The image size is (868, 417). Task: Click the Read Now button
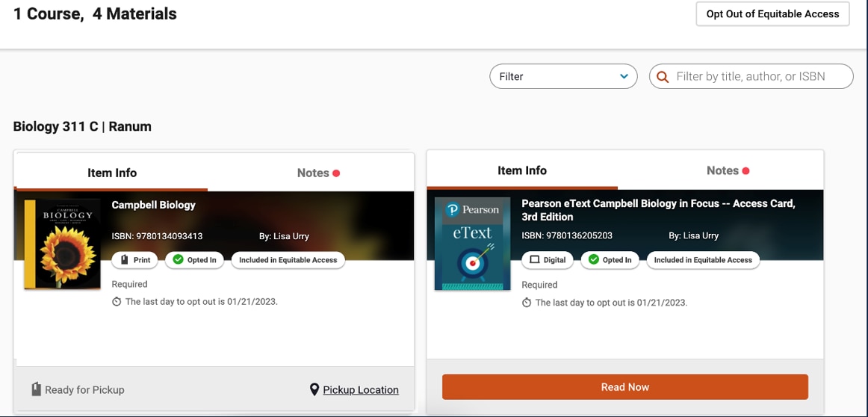coord(625,387)
